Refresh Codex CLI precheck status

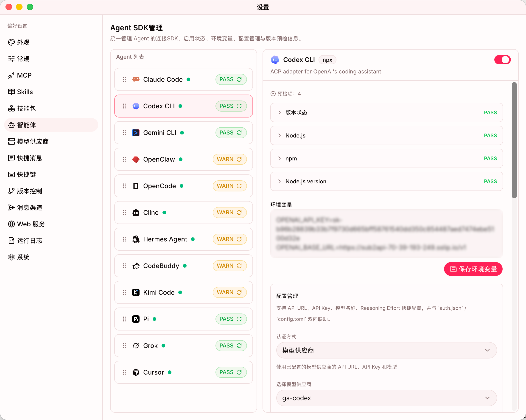[x=239, y=106]
